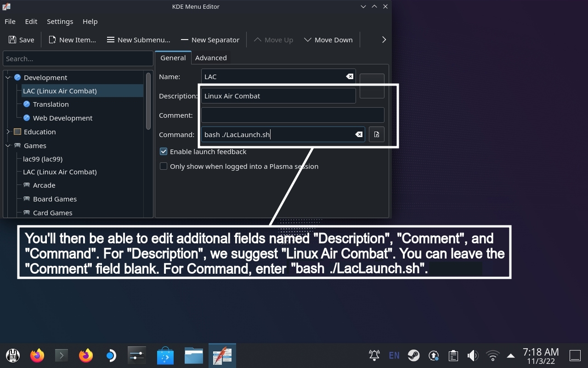Open the Help menu
The height and width of the screenshot is (368, 588).
click(x=90, y=21)
